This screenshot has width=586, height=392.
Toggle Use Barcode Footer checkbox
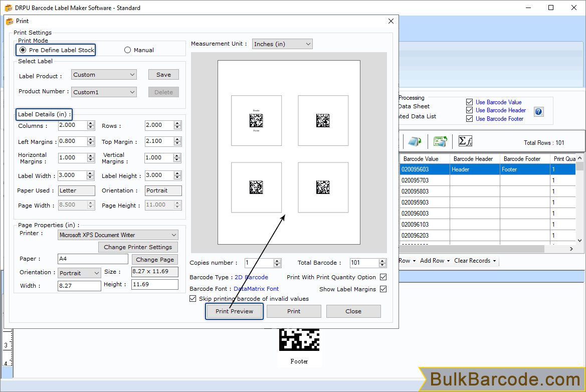tap(469, 118)
